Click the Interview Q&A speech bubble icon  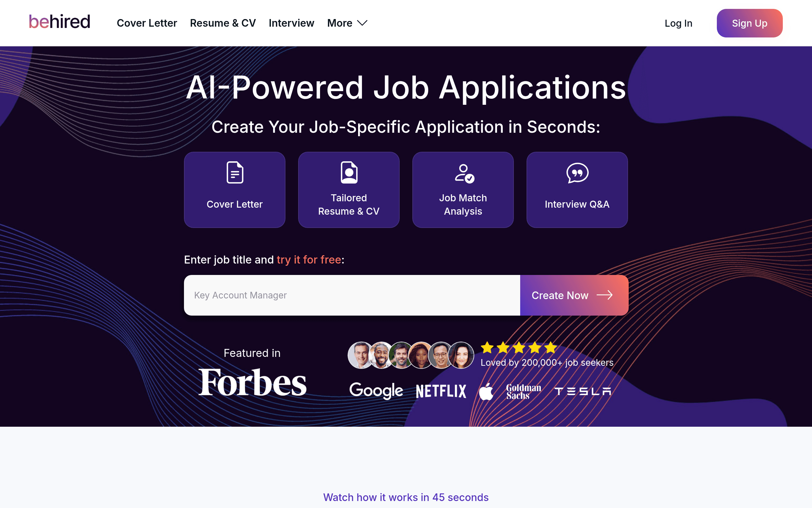pyautogui.click(x=577, y=173)
